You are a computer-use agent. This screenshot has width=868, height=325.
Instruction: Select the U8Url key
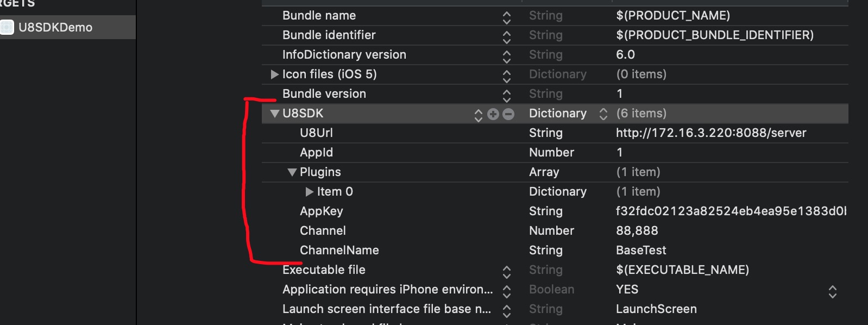click(x=316, y=133)
